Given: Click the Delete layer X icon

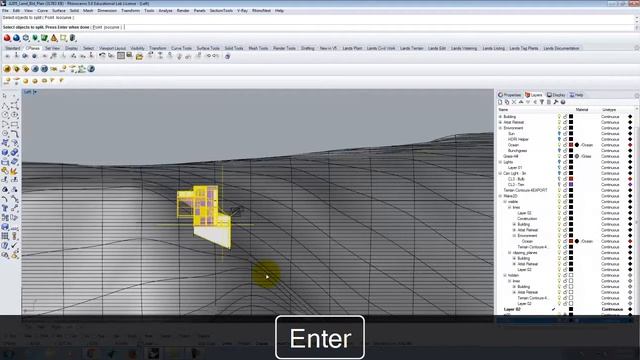Looking at the screenshot, I should pyautogui.click(x=514, y=102).
